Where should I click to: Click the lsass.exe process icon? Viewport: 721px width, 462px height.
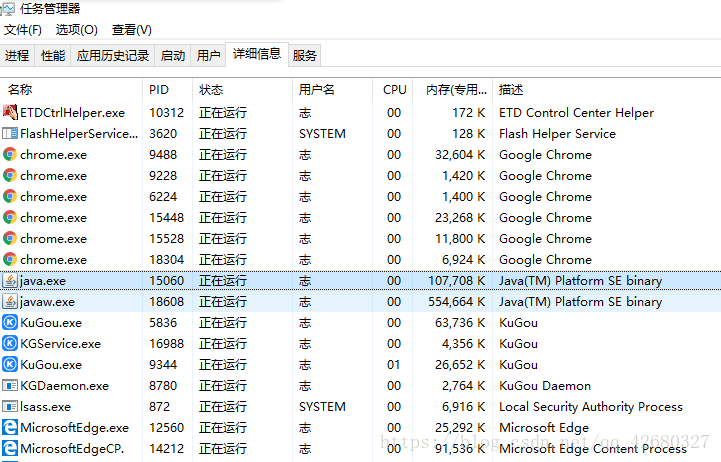point(10,406)
